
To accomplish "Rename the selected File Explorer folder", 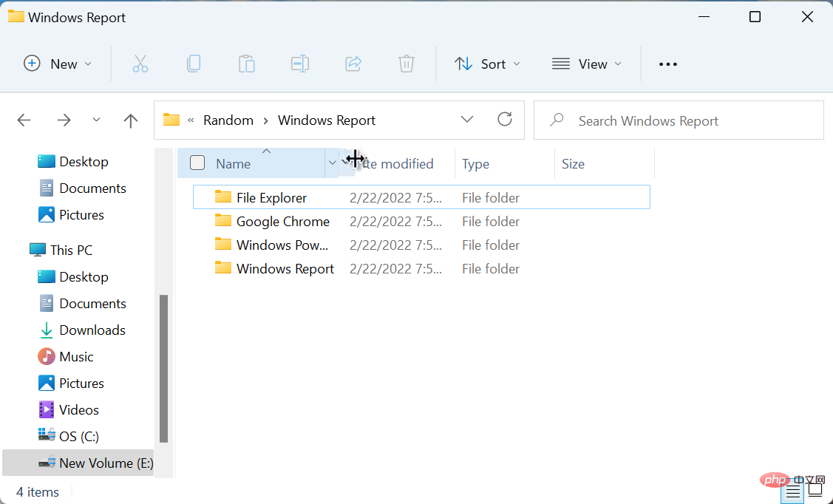I will click(x=300, y=64).
